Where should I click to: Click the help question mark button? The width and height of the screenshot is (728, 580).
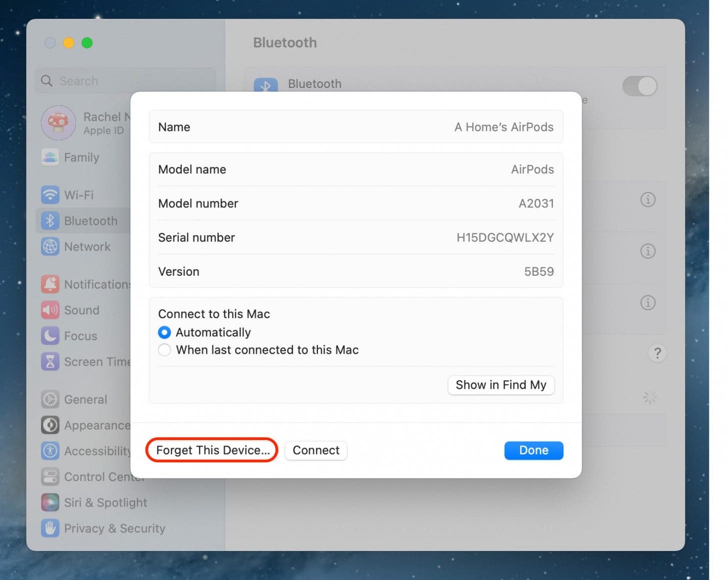657,354
